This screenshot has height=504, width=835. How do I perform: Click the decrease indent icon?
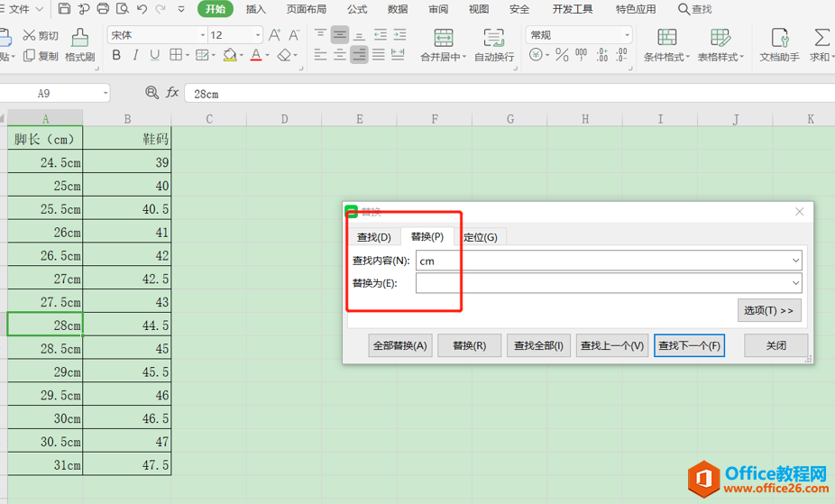coord(381,35)
